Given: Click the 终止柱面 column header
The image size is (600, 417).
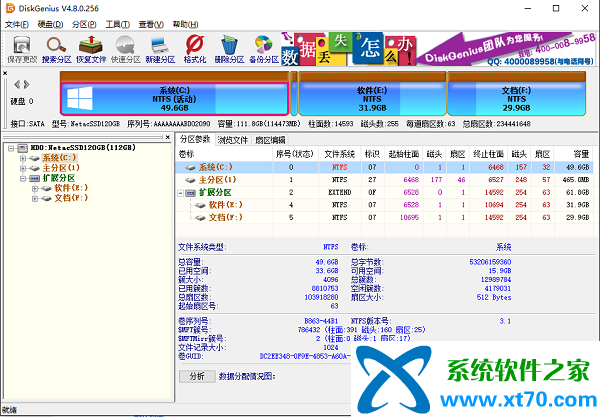Looking at the screenshot, I should point(488,154).
